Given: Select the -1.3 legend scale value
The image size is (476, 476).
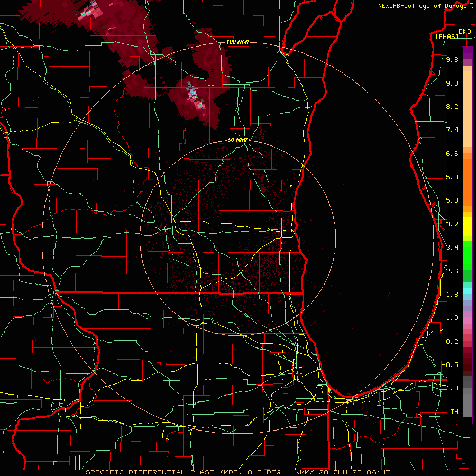Looking at the screenshot, I should point(450,388).
